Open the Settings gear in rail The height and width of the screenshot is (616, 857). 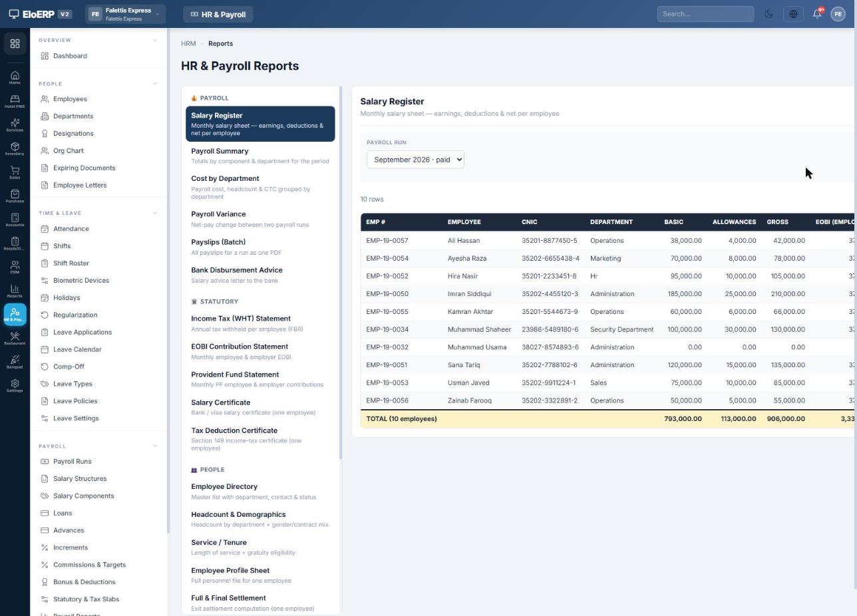coord(15,386)
